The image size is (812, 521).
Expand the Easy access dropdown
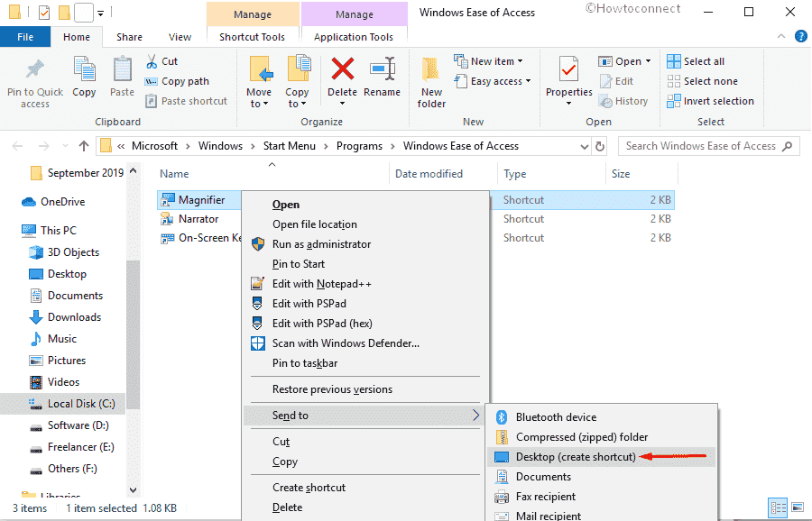pos(528,81)
